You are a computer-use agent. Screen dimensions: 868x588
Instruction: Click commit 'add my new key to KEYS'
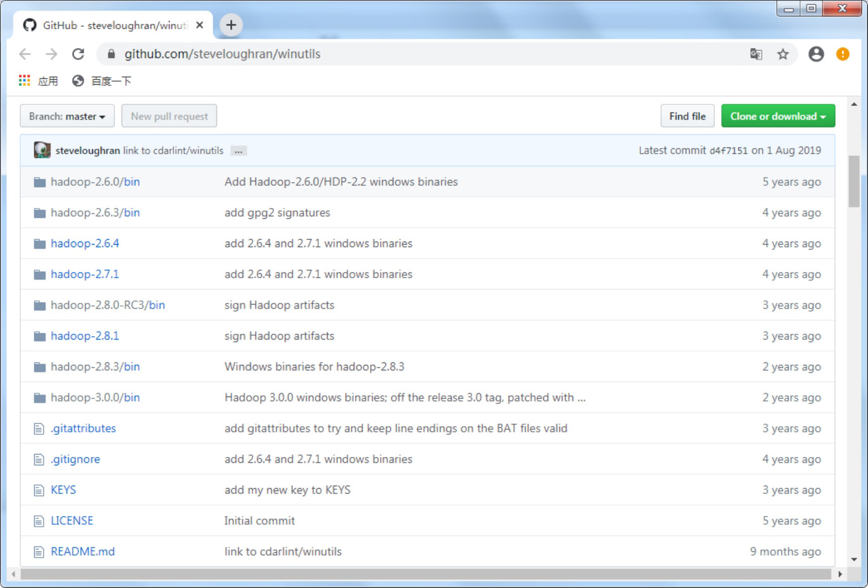pos(287,490)
